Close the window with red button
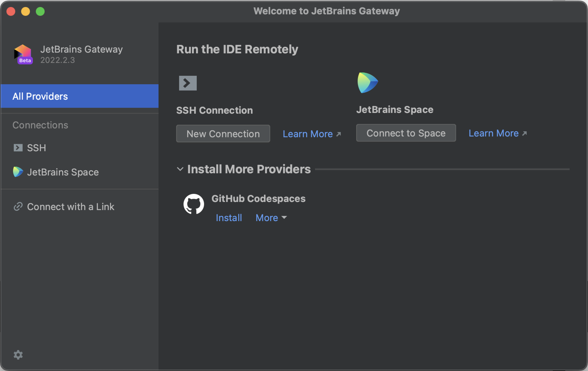The height and width of the screenshot is (371, 588). 11,11
